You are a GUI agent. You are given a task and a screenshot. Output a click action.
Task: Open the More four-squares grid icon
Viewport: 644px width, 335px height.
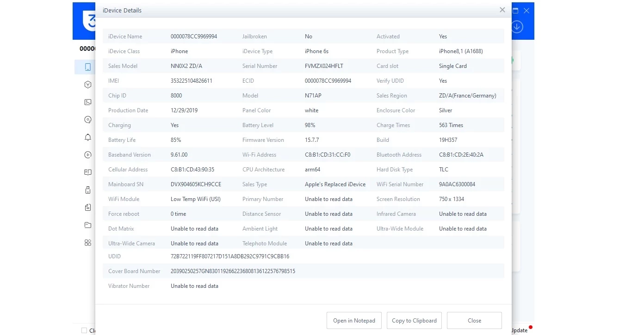click(88, 243)
